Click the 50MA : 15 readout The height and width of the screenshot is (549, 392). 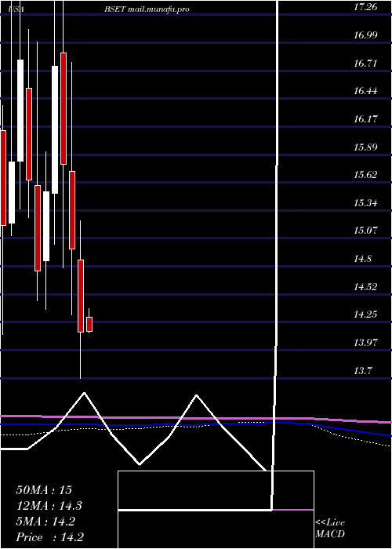click(44, 489)
